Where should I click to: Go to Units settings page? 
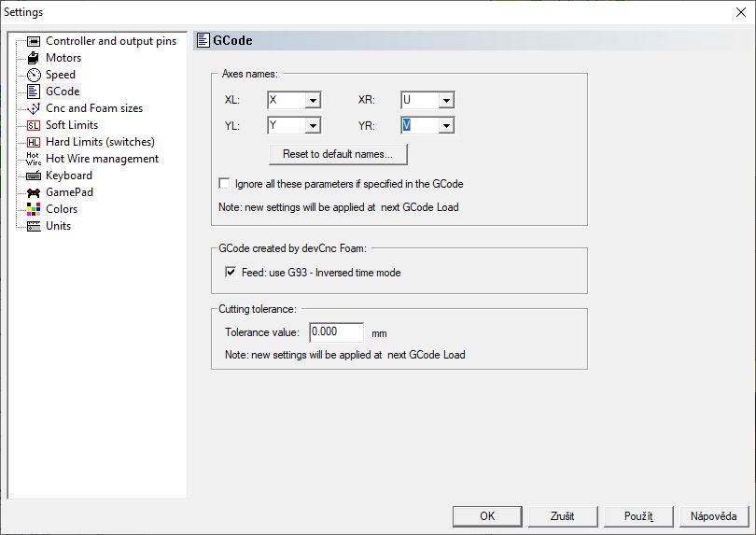(x=58, y=226)
